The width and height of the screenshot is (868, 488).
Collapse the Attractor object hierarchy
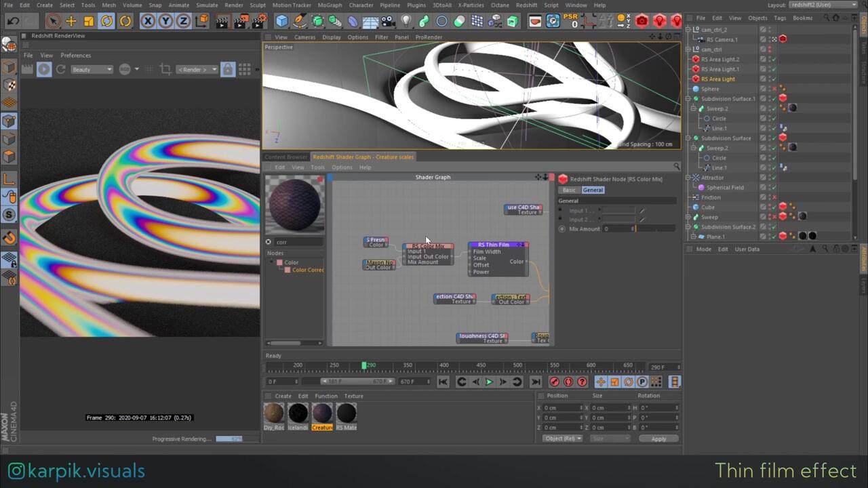coord(688,178)
